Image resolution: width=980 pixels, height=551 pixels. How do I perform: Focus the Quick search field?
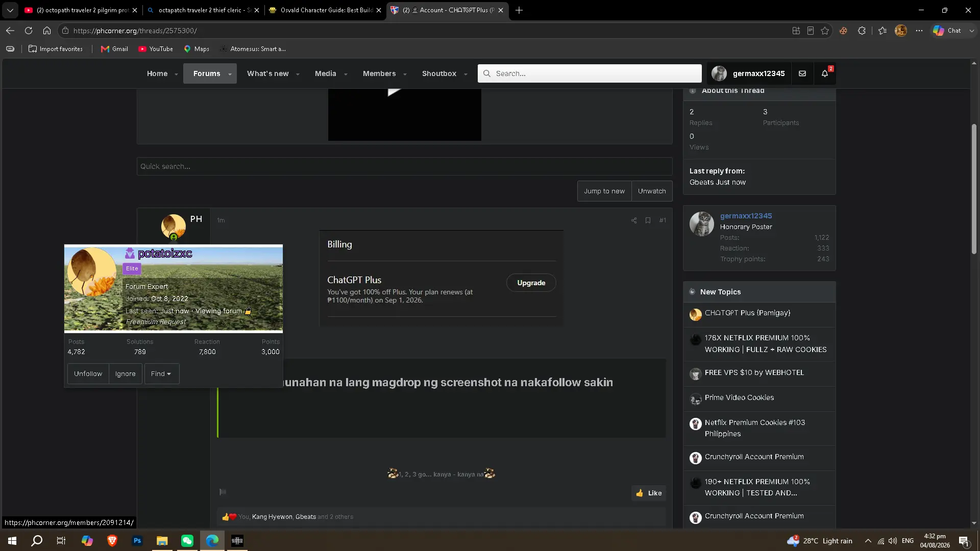[x=404, y=166]
